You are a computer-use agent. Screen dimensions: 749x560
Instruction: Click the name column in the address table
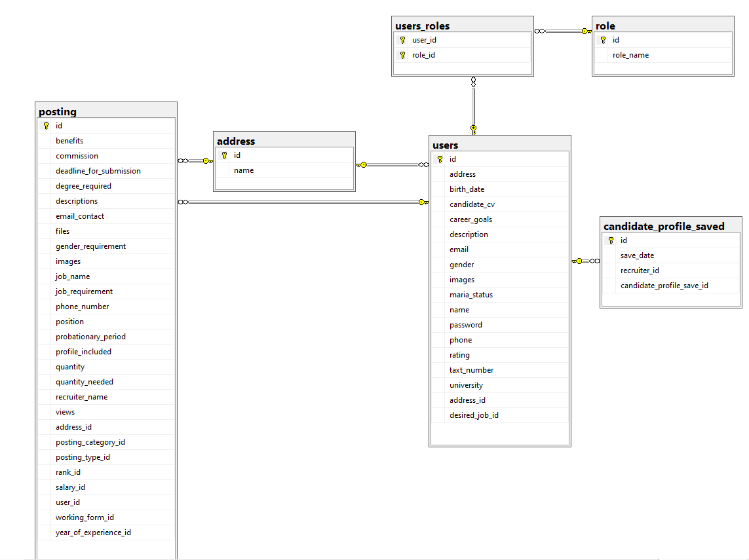tap(244, 170)
